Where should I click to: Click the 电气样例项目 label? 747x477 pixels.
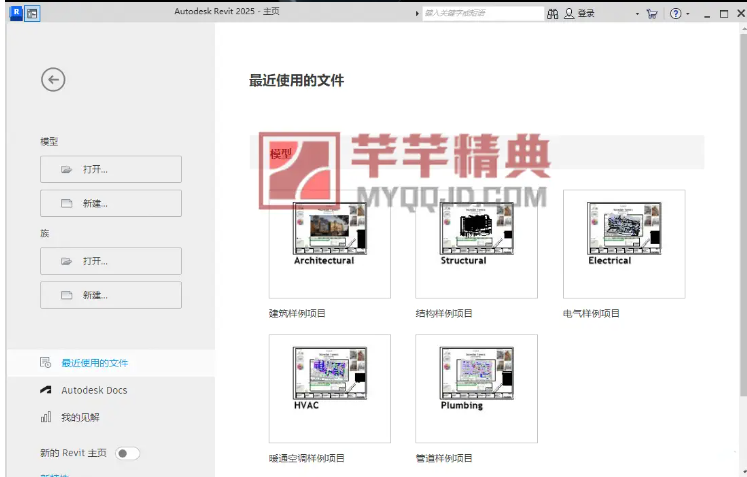click(591, 314)
